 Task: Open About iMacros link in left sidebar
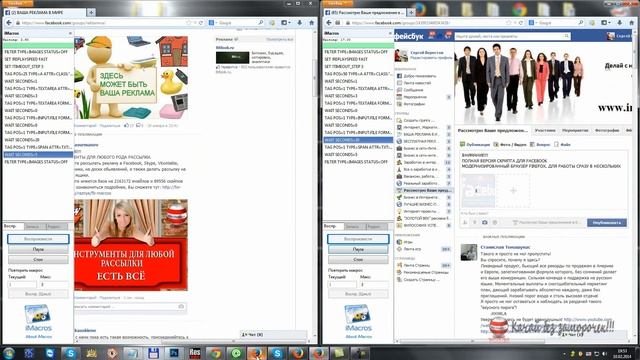click(38, 337)
